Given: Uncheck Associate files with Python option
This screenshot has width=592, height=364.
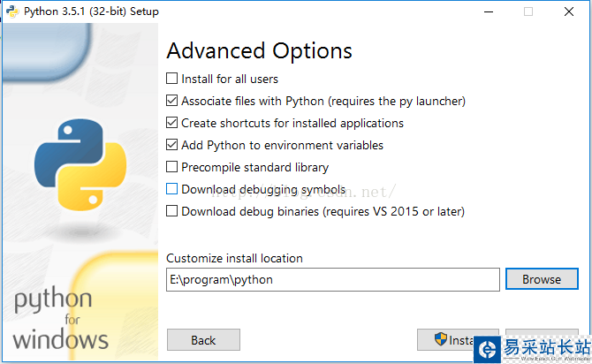Looking at the screenshot, I should click(x=171, y=101).
